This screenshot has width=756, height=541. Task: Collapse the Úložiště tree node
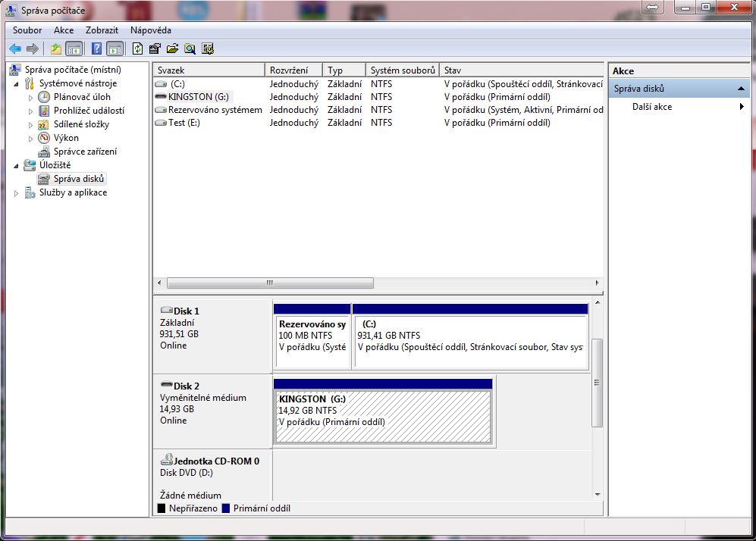click(x=16, y=166)
